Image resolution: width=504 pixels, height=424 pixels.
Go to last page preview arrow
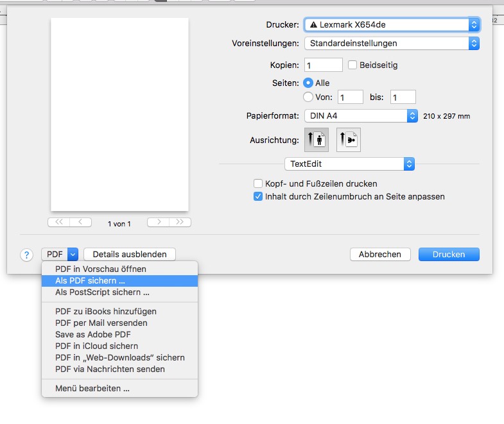pos(180,222)
